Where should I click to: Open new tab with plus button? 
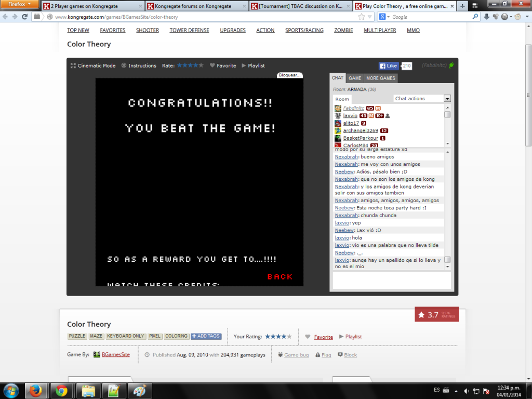[462, 6]
